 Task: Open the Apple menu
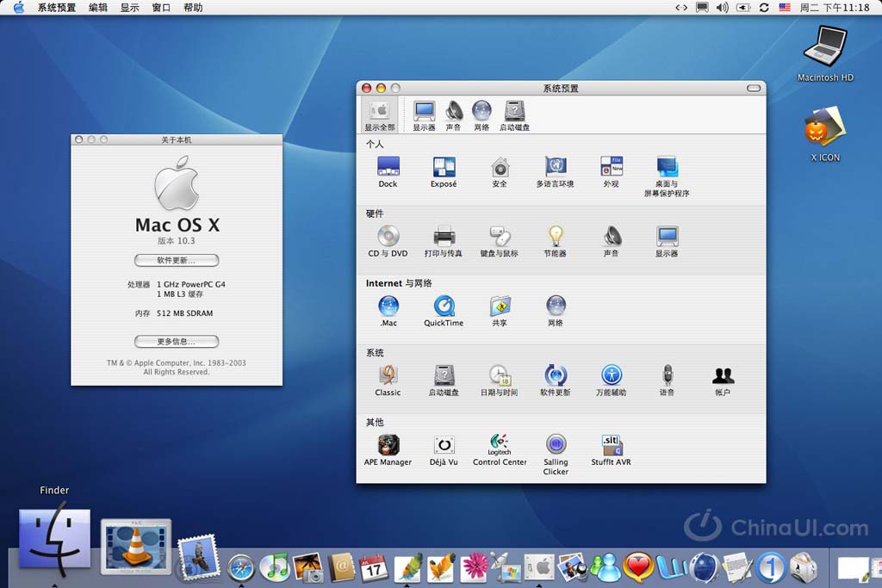coord(19,7)
